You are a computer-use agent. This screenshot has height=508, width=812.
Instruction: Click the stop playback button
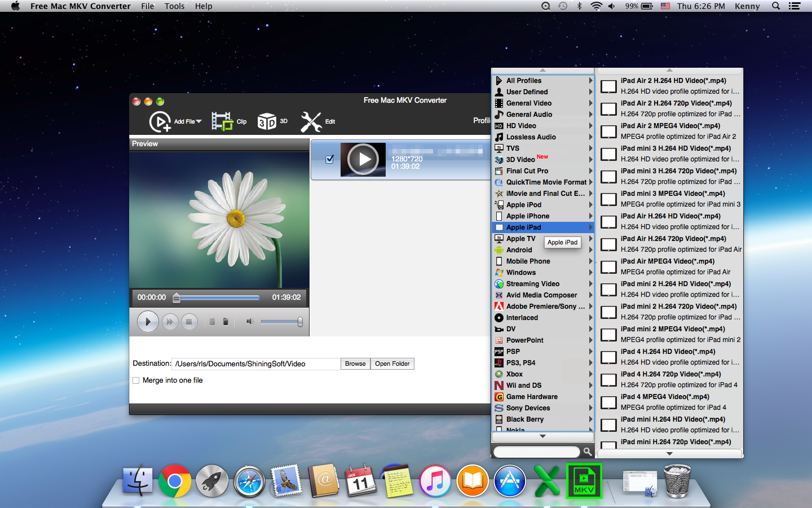click(x=189, y=322)
